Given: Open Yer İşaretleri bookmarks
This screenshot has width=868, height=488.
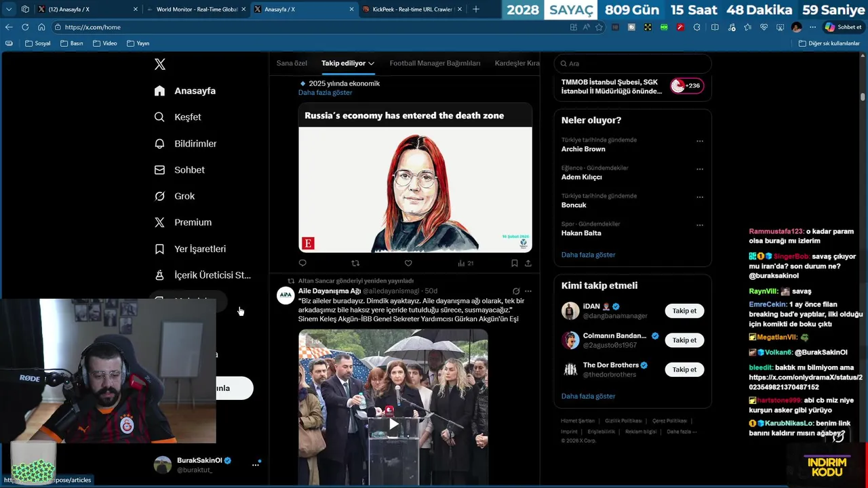Looking at the screenshot, I should pyautogui.click(x=191, y=249).
